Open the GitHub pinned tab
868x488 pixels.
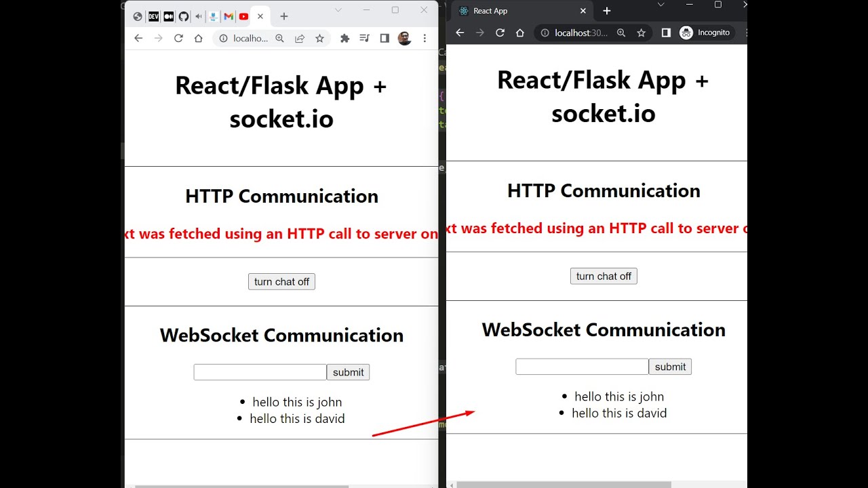pos(184,16)
